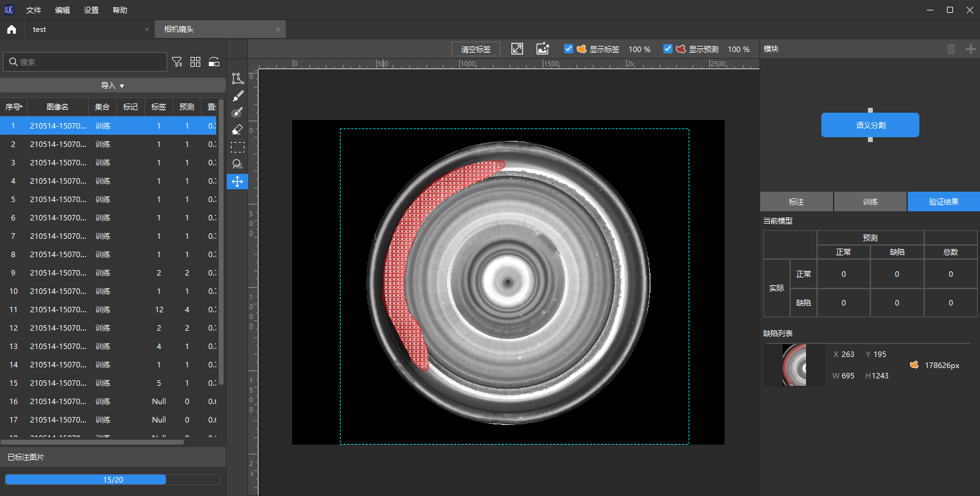The width and height of the screenshot is (980, 496).
Task: Sort the list by 序号 column
Action: tap(13, 107)
